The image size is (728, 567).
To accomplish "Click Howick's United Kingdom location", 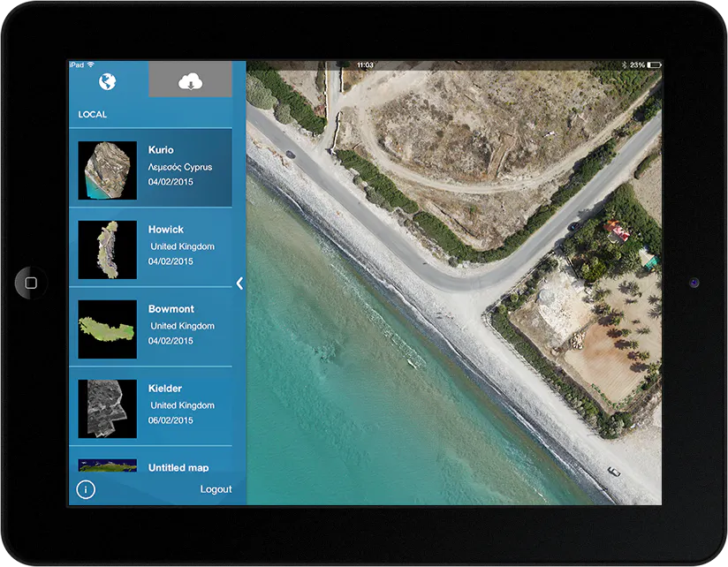I will (183, 246).
